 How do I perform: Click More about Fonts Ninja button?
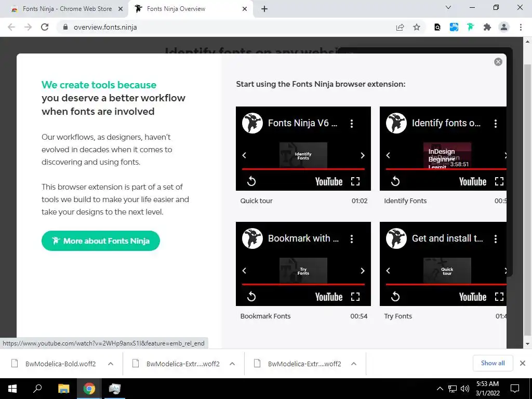pos(101,241)
